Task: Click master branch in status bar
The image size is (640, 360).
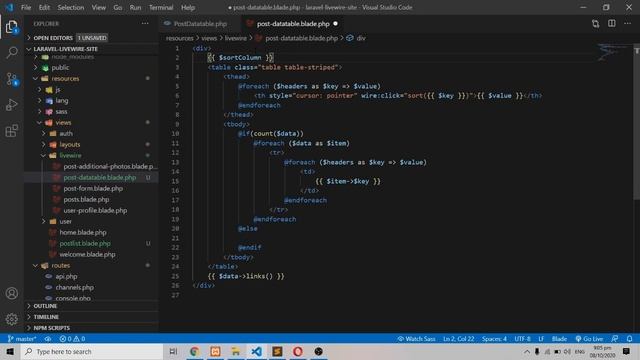Action: coord(22,339)
